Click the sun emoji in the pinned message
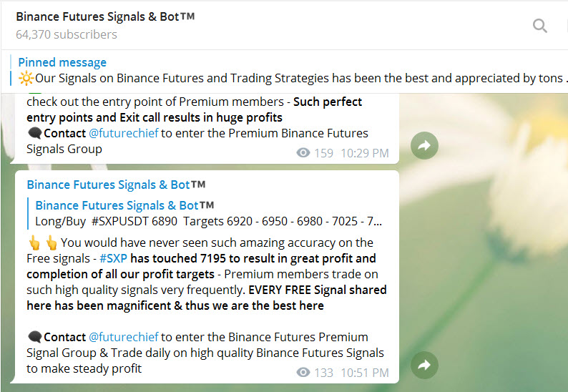568x392 pixels. pyautogui.click(x=26, y=78)
